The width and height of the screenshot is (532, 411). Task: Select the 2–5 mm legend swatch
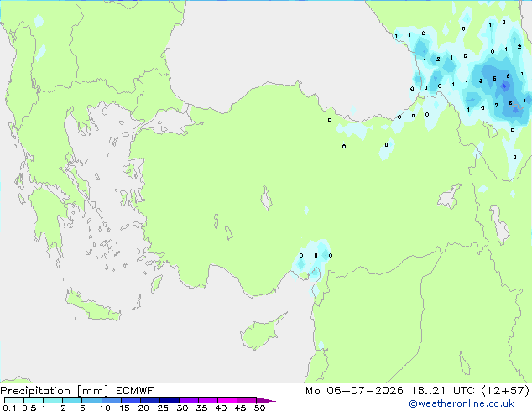(72, 400)
